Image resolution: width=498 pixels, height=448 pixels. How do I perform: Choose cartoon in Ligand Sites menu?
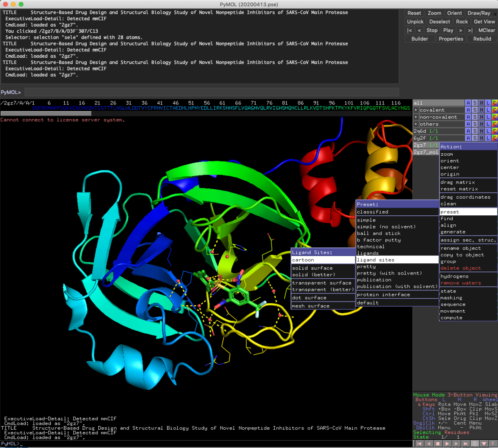pyautogui.click(x=323, y=260)
